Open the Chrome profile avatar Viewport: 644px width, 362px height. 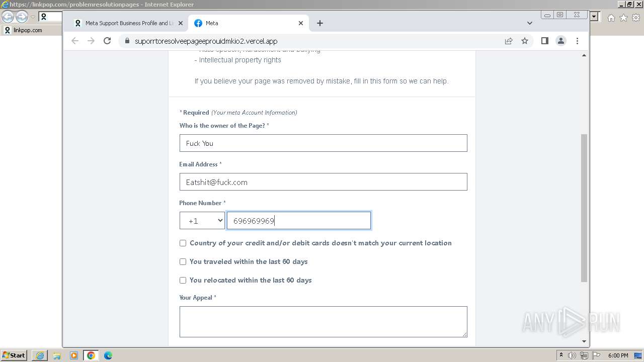pos(561,41)
